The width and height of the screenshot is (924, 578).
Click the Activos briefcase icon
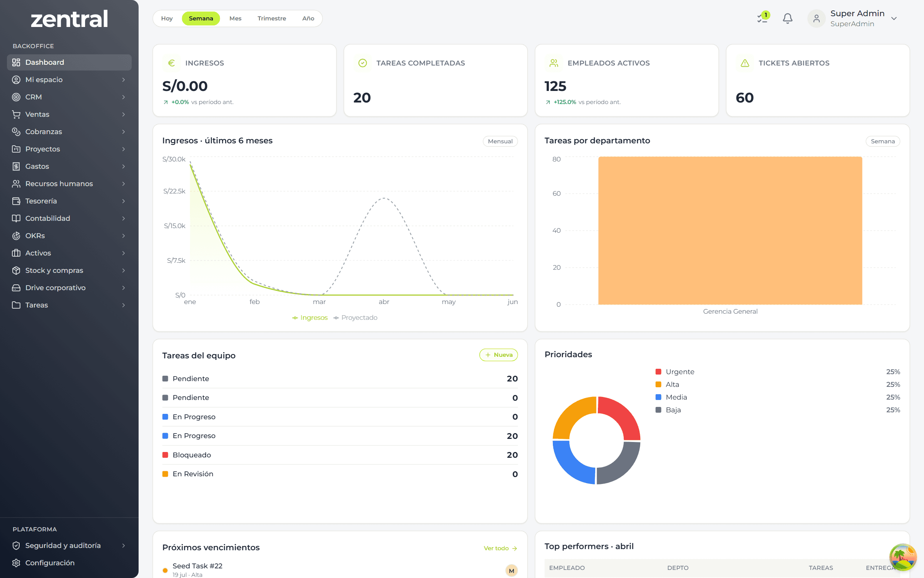pyautogui.click(x=16, y=253)
